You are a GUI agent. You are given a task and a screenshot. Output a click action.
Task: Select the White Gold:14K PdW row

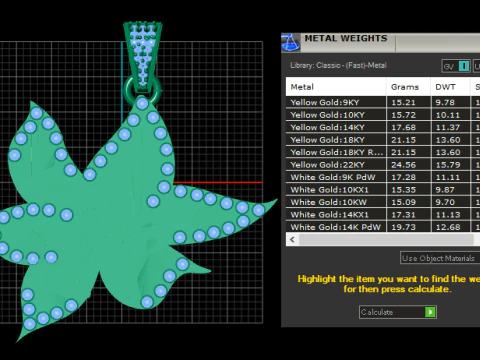(x=383, y=227)
